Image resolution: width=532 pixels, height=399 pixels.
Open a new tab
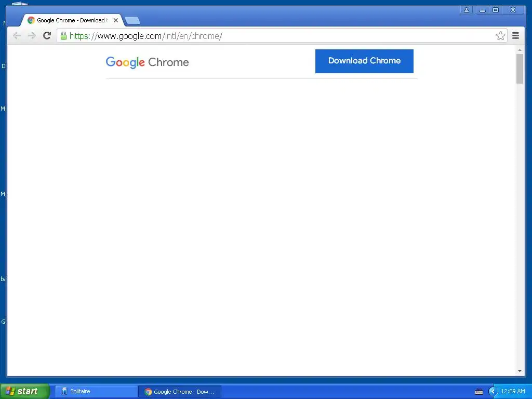(x=132, y=20)
